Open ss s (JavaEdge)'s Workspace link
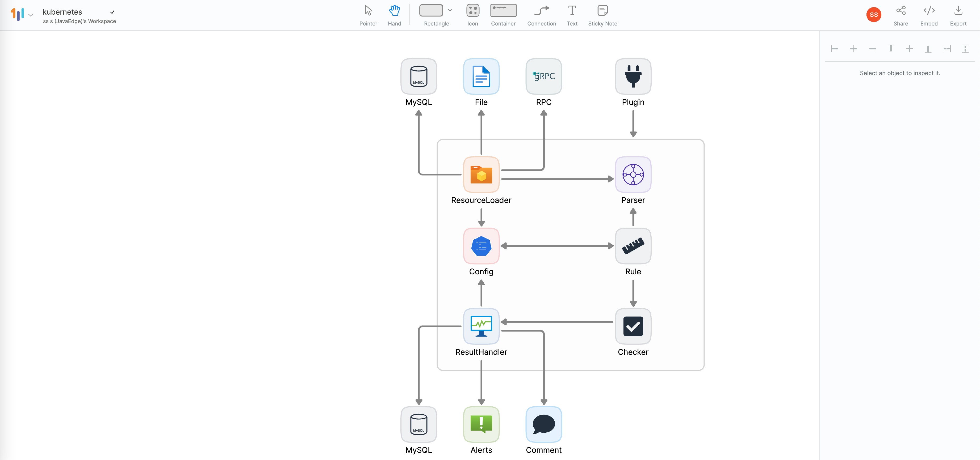 [79, 21]
